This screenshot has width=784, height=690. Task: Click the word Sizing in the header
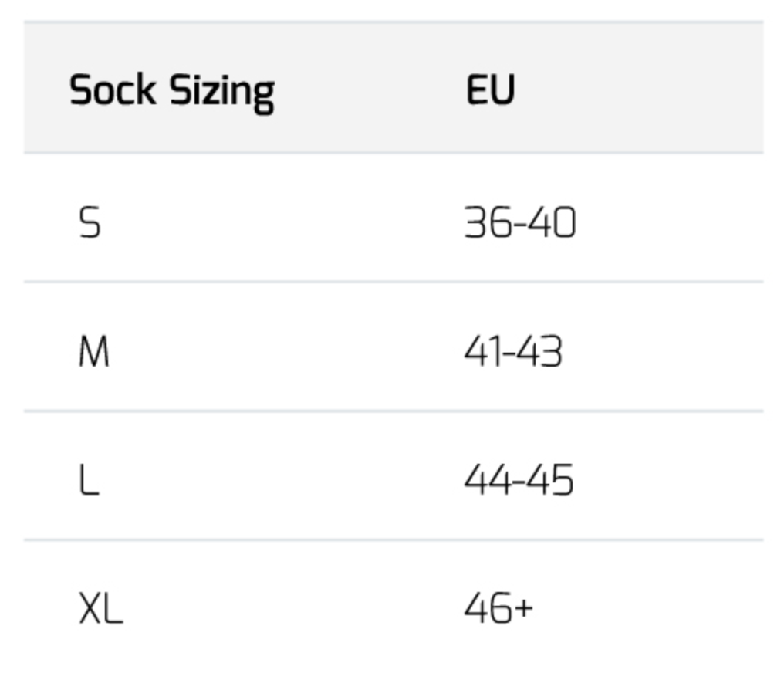221,92
